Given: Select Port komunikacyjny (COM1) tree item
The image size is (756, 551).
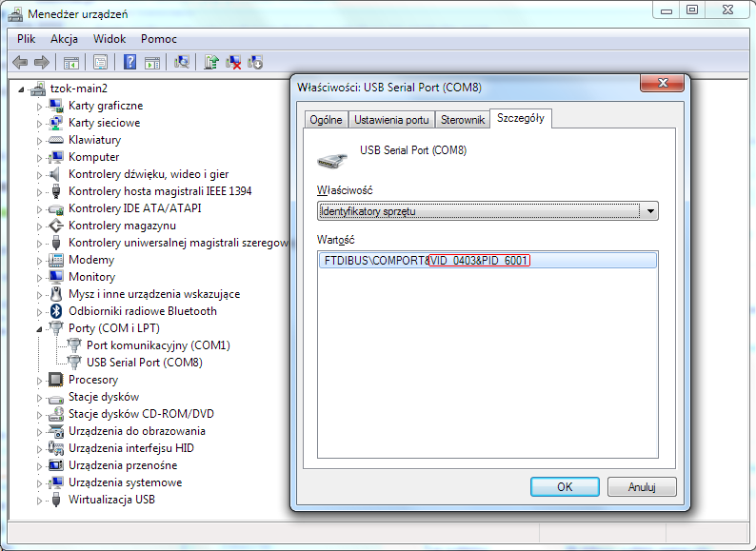Looking at the screenshot, I should (x=158, y=345).
